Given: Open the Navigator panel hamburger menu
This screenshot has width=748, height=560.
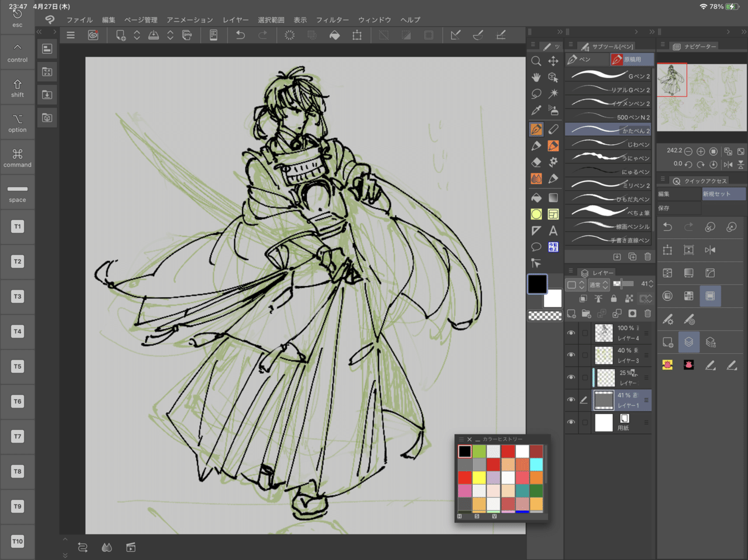Looking at the screenshot, I should click(x=663, y=46).
